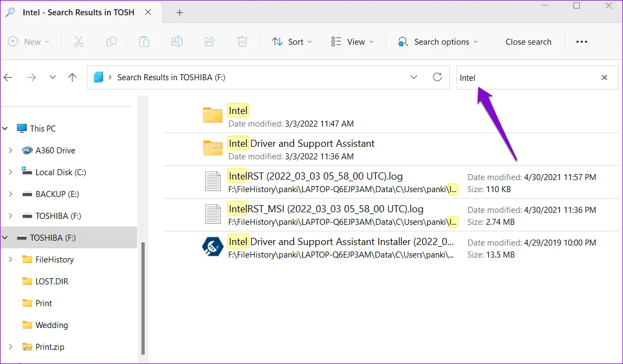This screenshot has height=364, width=623.
Task: Click the Close search button
Action: tap(528, 42)
